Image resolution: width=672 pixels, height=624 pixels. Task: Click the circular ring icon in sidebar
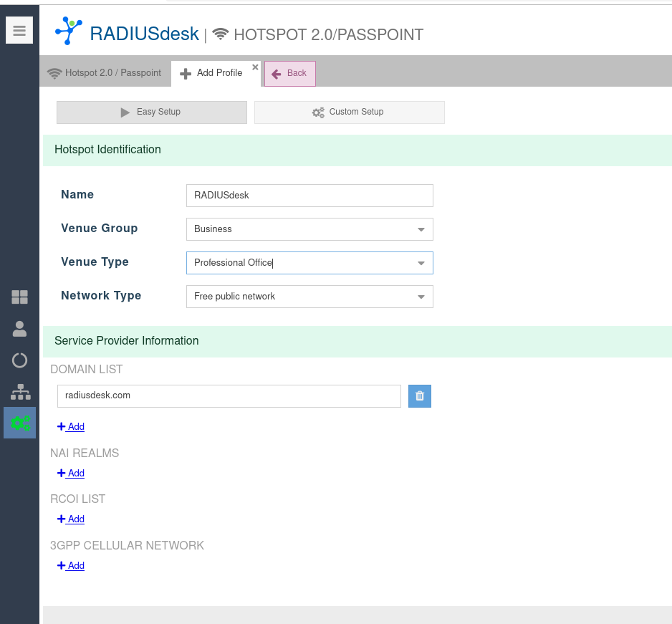coord(19,360)
